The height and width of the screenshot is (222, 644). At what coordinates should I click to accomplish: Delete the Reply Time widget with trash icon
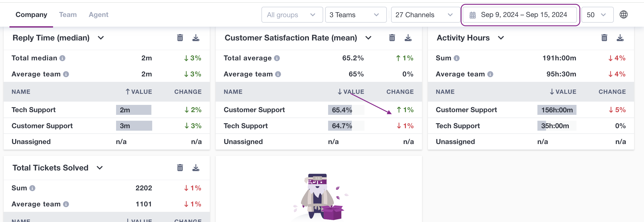(180, 38)
